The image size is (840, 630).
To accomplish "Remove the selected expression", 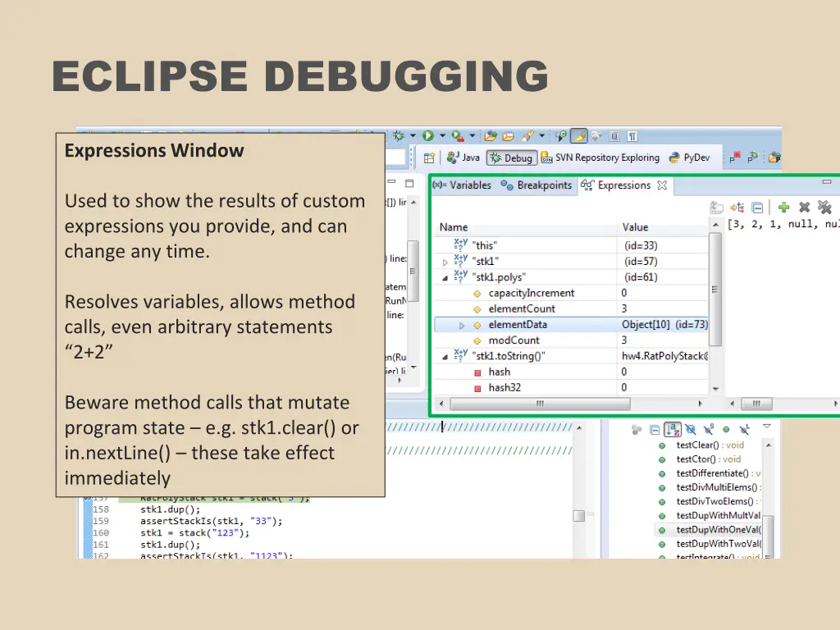I will (x=803, y=208).
